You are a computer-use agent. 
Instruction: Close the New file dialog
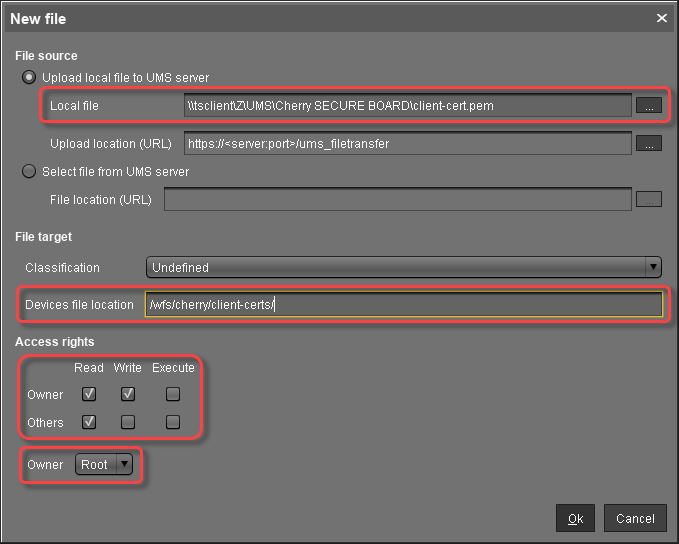[661, 18]
